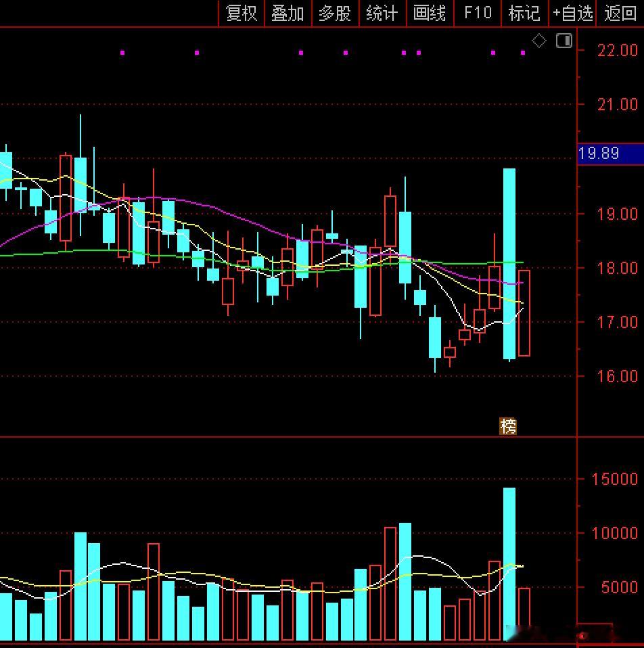Click the 21.00 price axis label
The height and width of the screenshot is (648, 644).
pyautogui.click(x=618, y=104)
